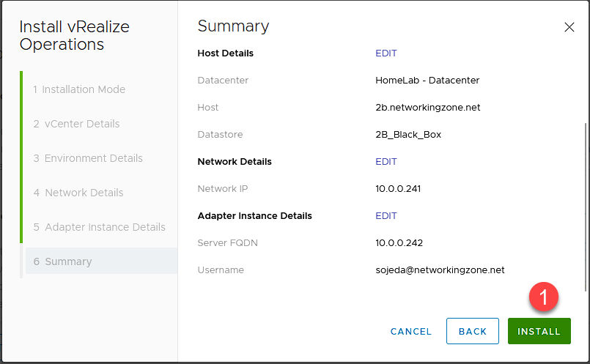Select the Network Details wizard step
The height and width of the screenshot is (364, 590).
pyautogui.click(x=78, y=193)
